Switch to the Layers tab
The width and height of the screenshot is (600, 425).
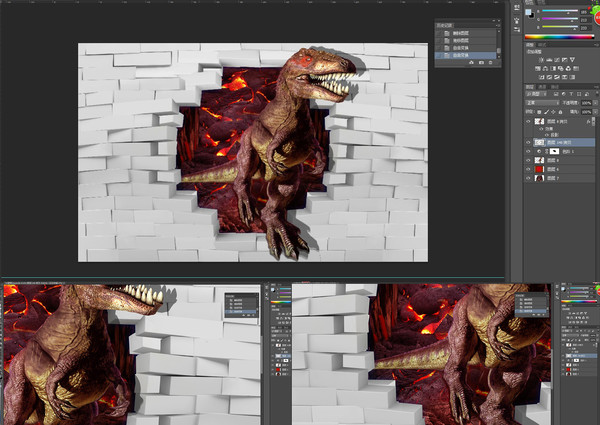(530, 87)
